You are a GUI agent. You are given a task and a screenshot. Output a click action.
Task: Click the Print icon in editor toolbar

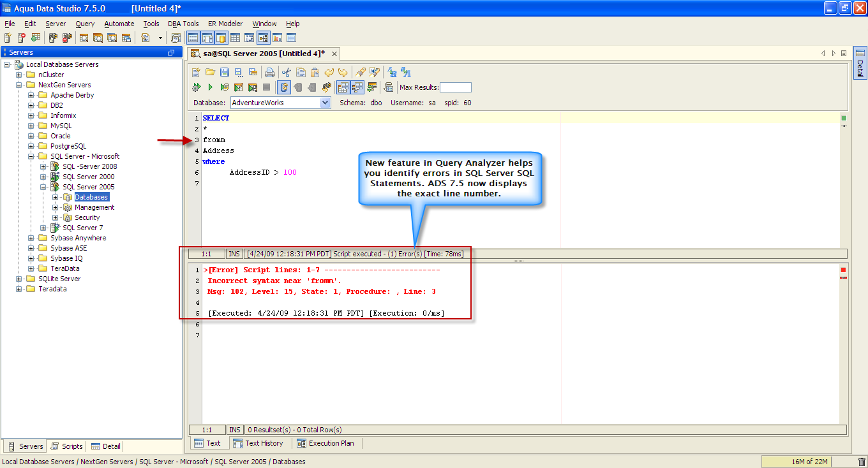pos(269,72)
